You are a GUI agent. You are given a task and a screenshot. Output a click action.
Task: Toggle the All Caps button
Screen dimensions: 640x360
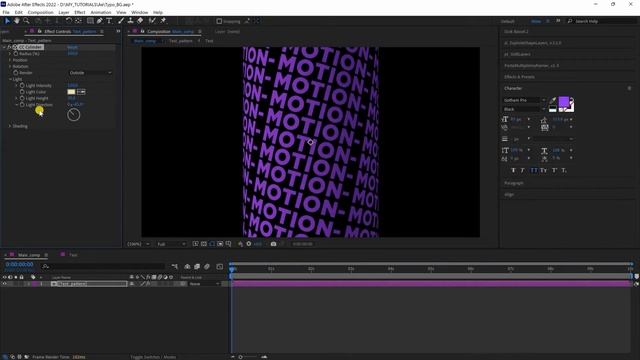click(534, 170)
